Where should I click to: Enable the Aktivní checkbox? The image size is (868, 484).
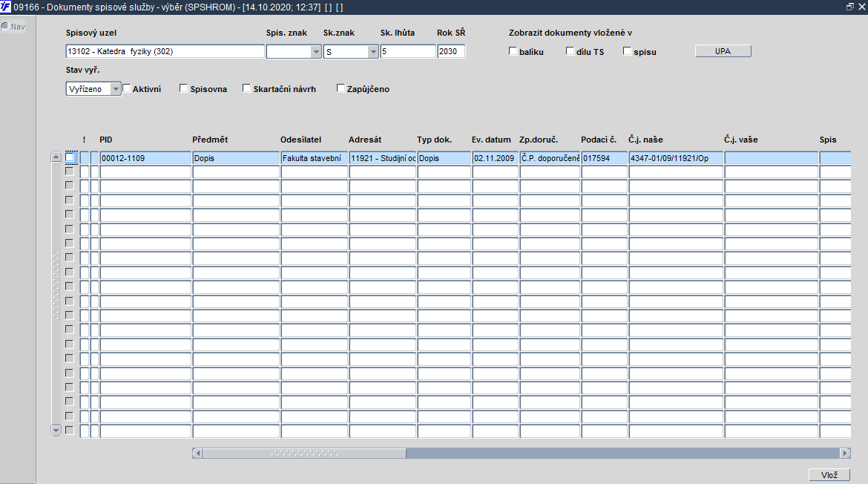pyautogui.click(x=126, y=88)
